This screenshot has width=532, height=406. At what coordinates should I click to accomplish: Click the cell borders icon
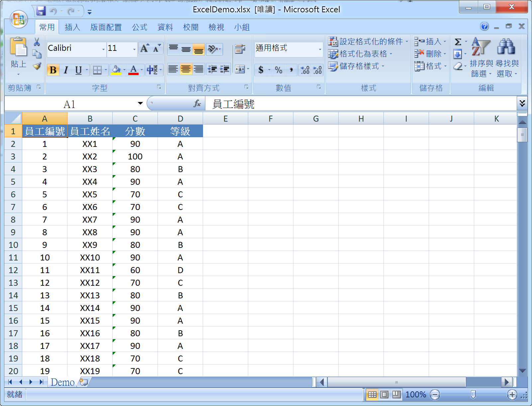click(x=97, y=70)
